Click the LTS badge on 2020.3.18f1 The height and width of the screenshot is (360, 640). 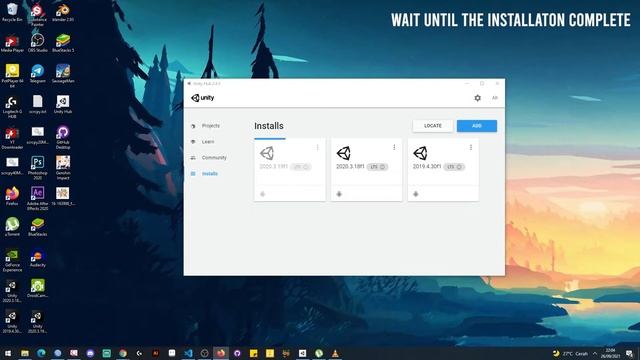pyautogui.click(x=378, y=167)
